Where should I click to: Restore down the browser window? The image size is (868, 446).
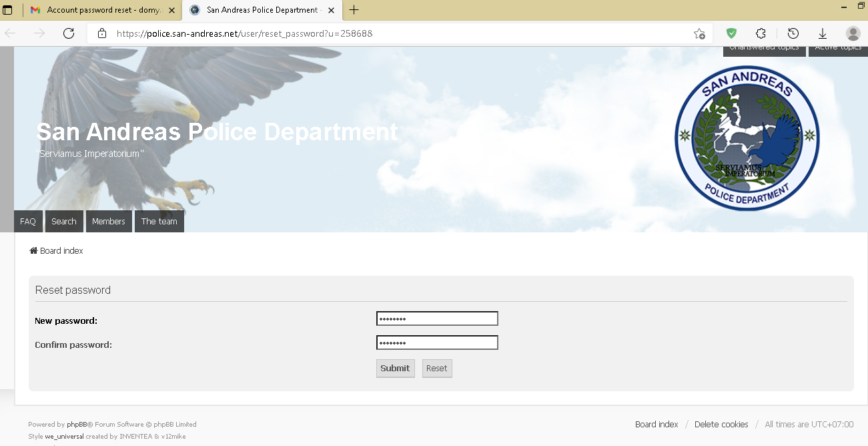tap(861, 5)
